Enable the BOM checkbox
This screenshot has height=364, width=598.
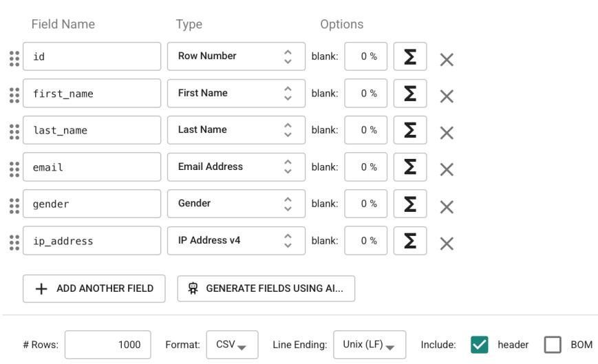point(553,345)
